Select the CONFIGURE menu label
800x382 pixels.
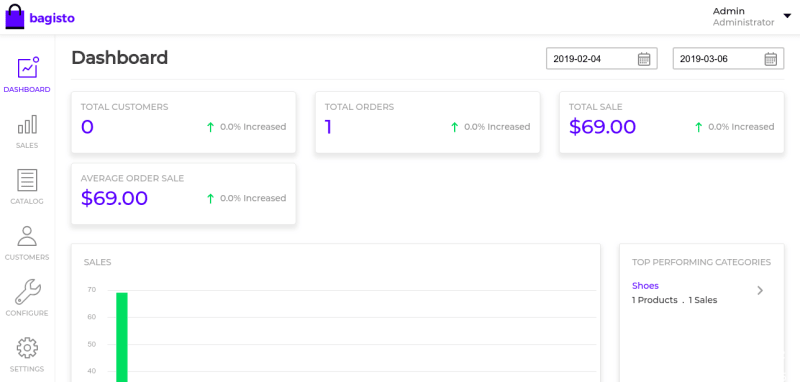pyautogui.click(x=27, y=313)
